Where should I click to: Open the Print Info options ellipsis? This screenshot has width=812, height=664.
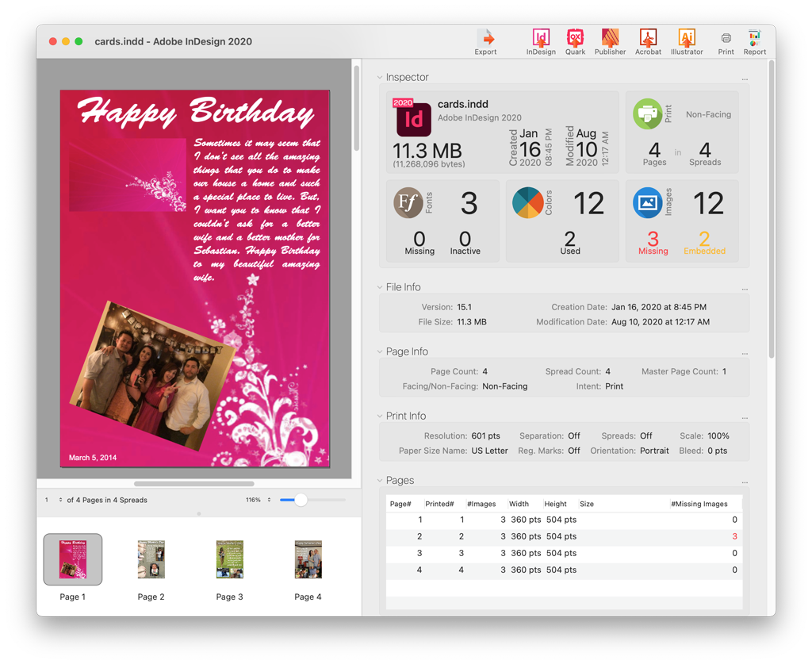[x=745, y=418]
